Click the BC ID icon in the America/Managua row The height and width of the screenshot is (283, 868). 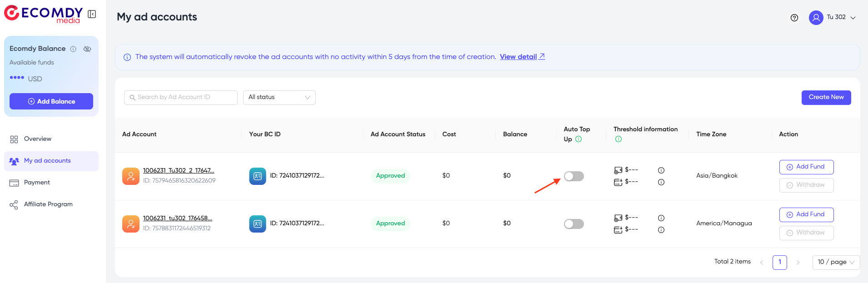coord(257,223)
